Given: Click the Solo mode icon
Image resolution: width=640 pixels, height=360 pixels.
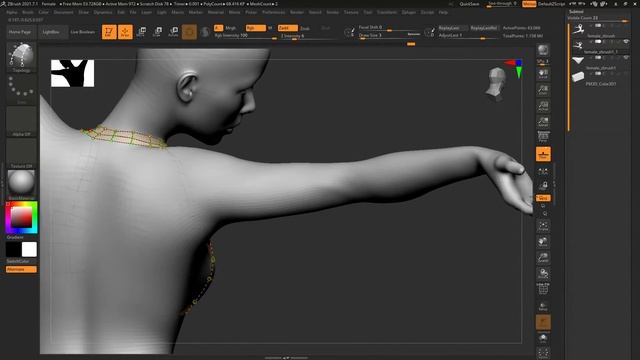Looking at the screenshot, I should [543, 338].
